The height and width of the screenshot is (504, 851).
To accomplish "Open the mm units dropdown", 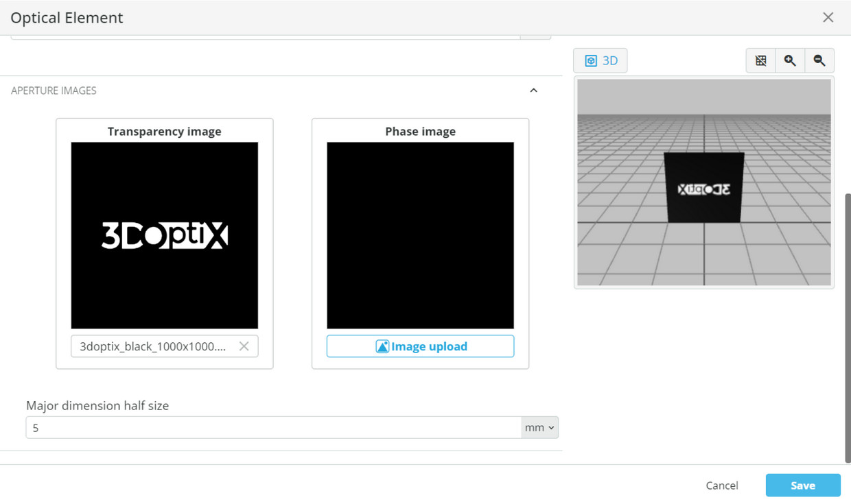I will [x=539, y=427].
